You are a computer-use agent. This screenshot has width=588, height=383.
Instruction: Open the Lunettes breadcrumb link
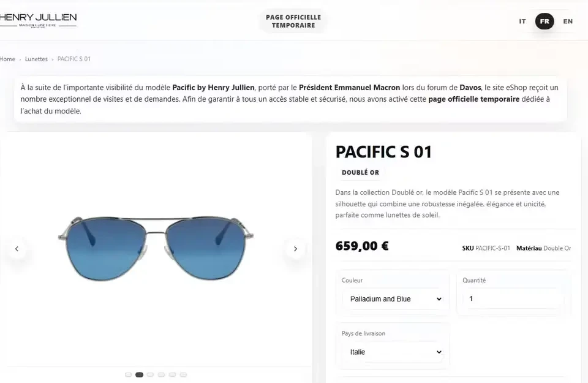pyautogui.click(x=36, y=59)
